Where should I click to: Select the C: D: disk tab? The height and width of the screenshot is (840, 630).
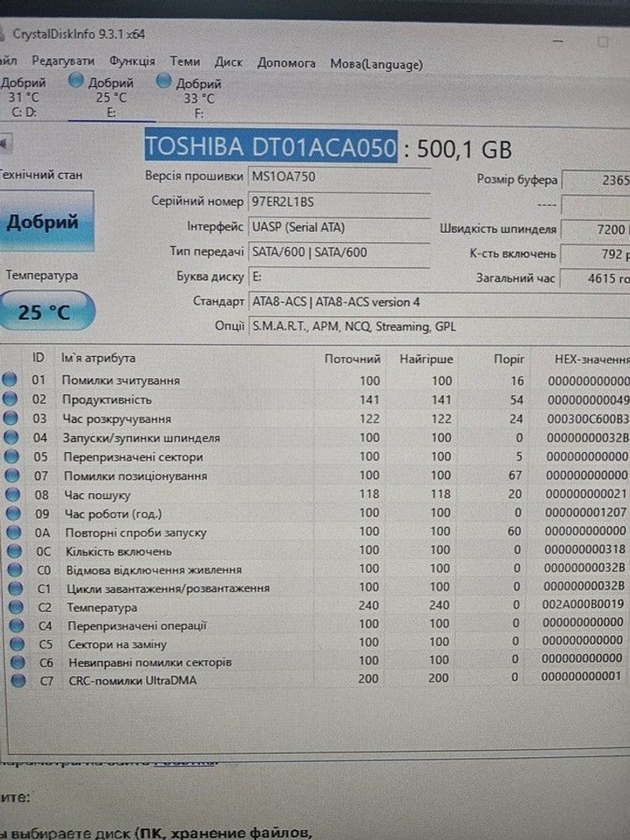coord(24,97)
